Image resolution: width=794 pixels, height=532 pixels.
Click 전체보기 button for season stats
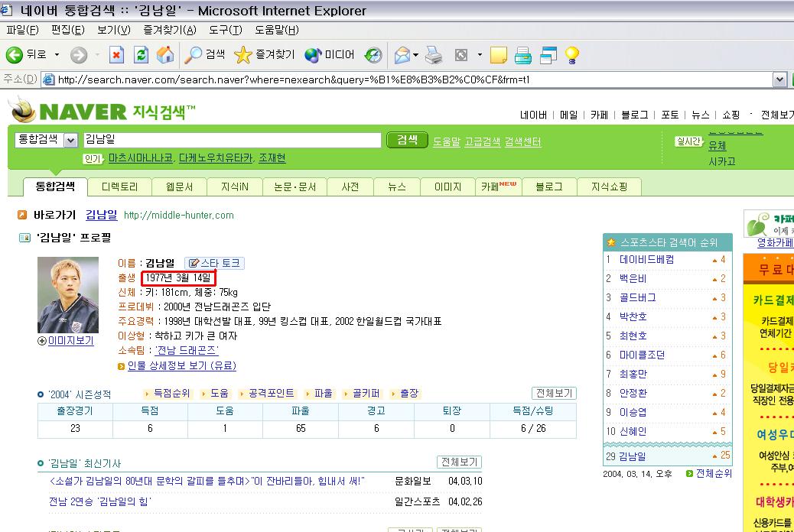tap(554, 394)
